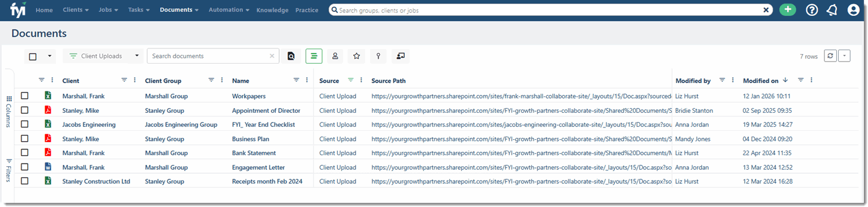Open the help question mark icon

point(811,10)
